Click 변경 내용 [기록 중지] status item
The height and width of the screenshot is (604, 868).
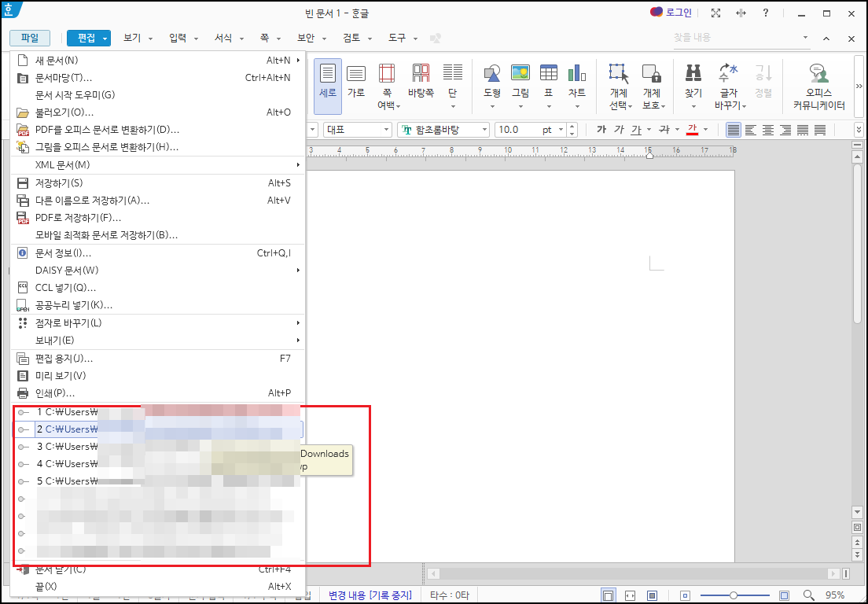[370, 595]
